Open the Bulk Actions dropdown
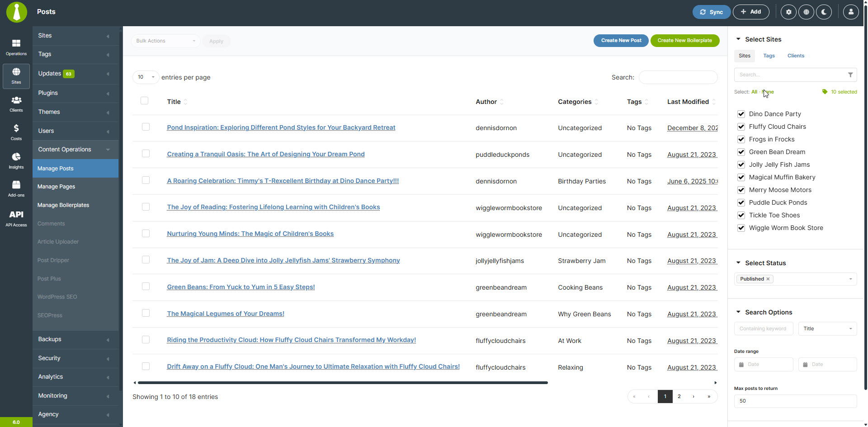This screenshot has height=427, width=868. click(165, 41)
